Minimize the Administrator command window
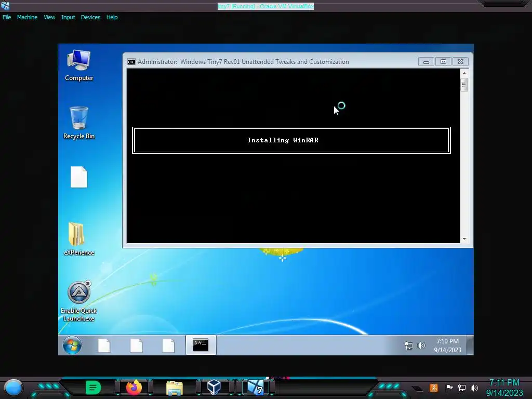Screen dimensions: 532x399 [x=426, y=62]
